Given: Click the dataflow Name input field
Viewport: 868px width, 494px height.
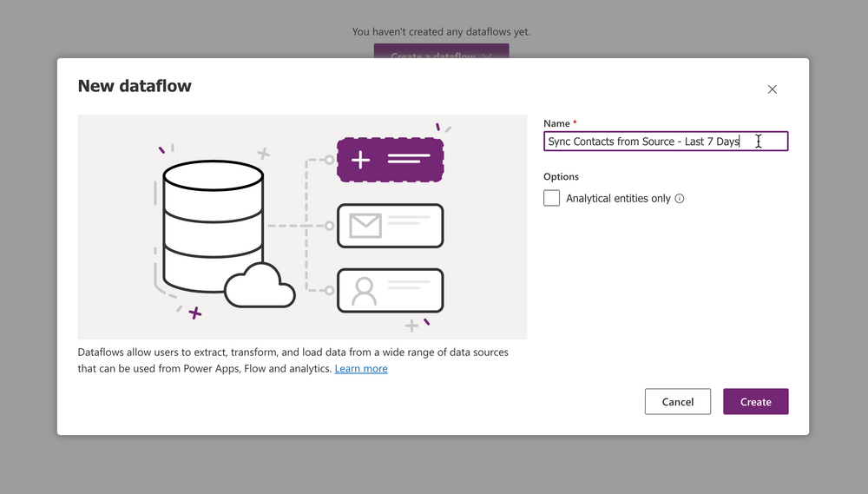Looking at the screenshot, I should pos(666,142).
